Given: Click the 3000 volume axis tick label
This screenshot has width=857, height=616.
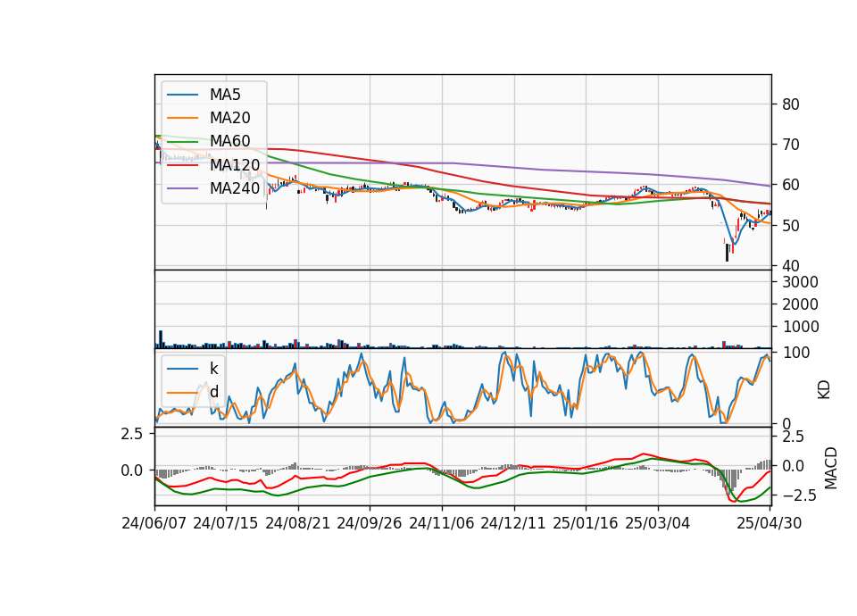Looking at the screenshot, I should (800, 282).
